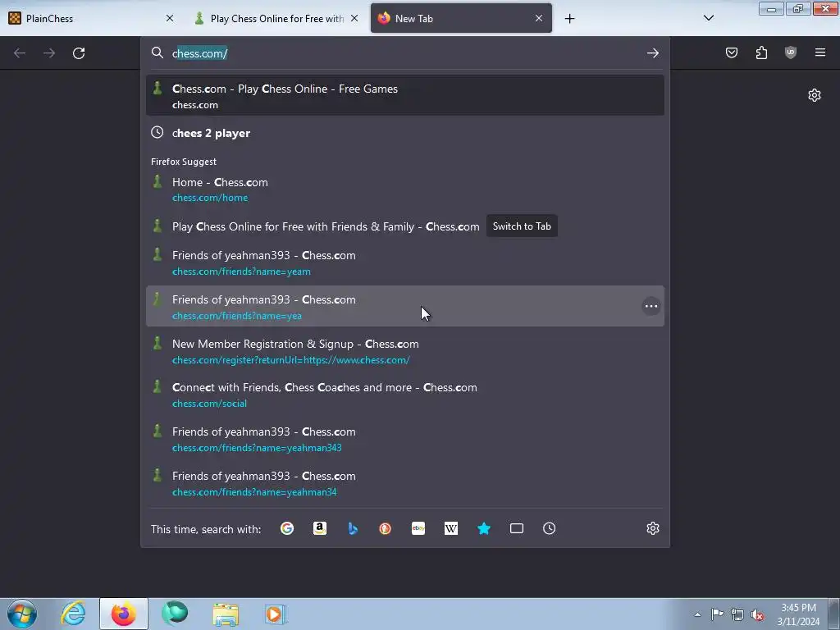Switch to Play Chess Online tab

(x=276, y=18)
